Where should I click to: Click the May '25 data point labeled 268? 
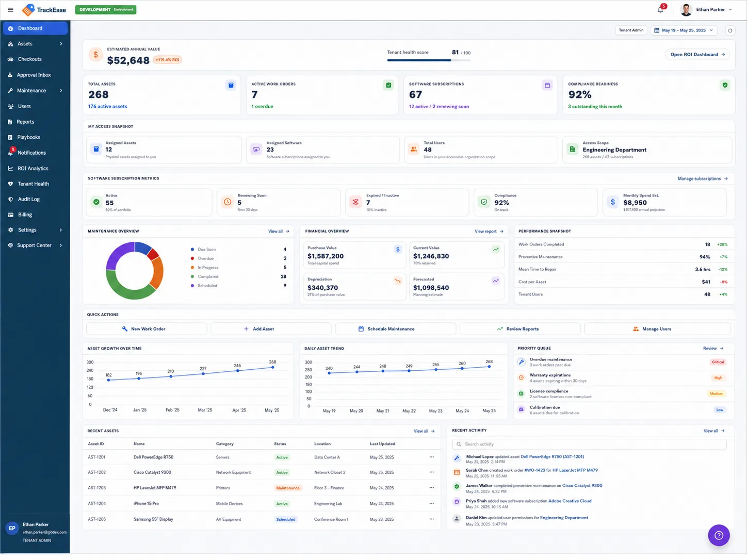[x=272, y=367]
